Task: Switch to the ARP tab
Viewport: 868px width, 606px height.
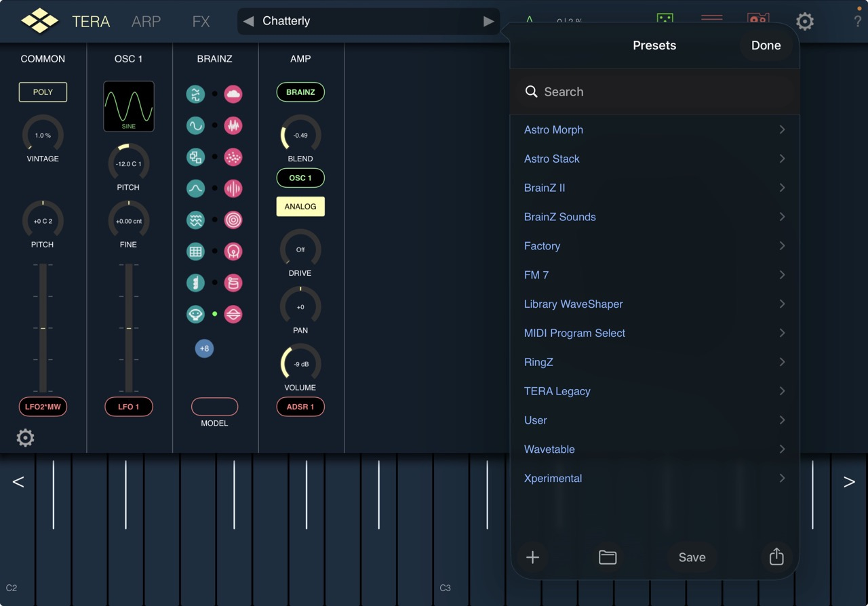Action: [146, 22]
